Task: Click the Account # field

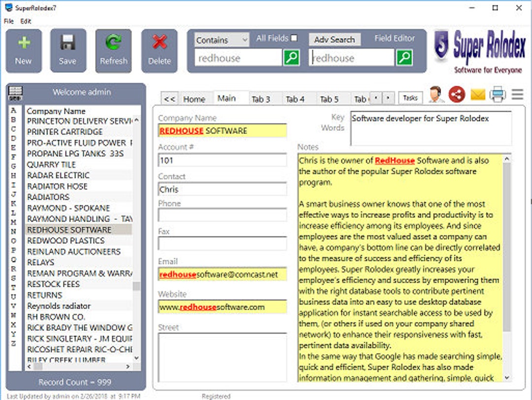Action: [x=222, y=160]
